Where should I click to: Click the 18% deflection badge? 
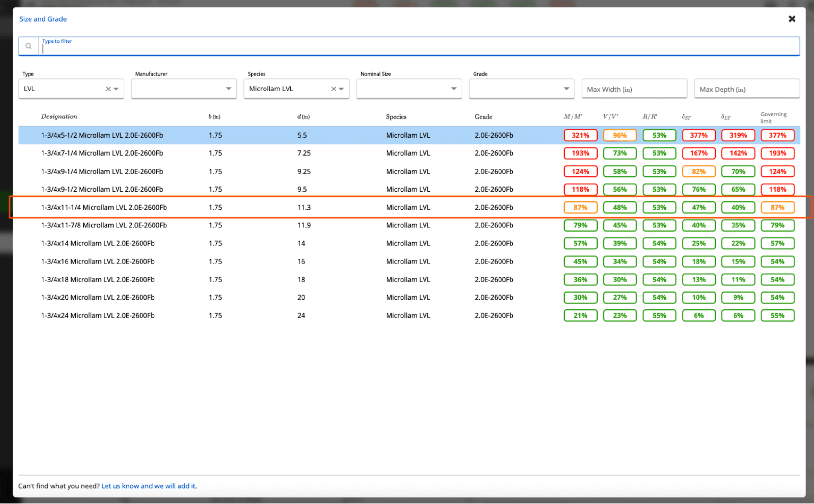[699, 261]
